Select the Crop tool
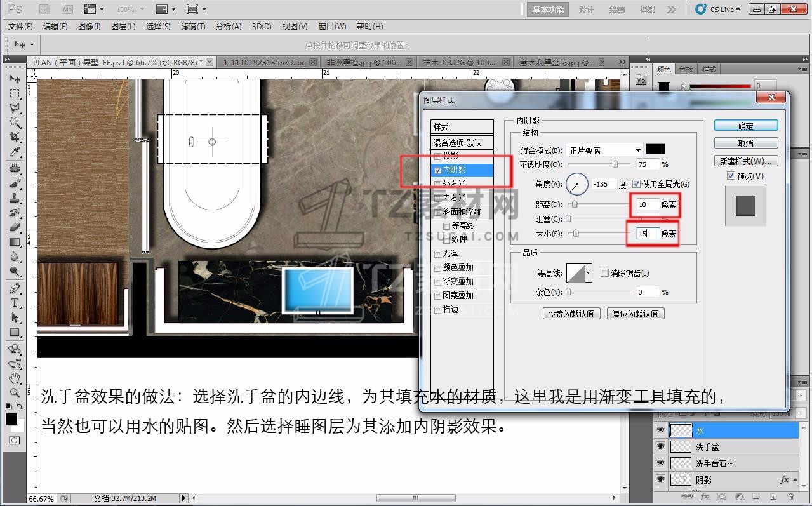812x506 pixels. pyautogui.click(x=14, y=138)
